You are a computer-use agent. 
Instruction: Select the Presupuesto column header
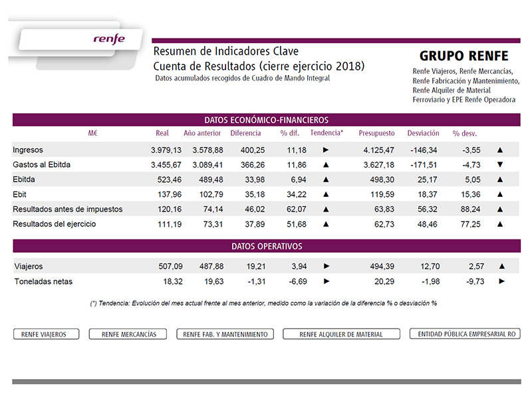(x=376, y=133)
